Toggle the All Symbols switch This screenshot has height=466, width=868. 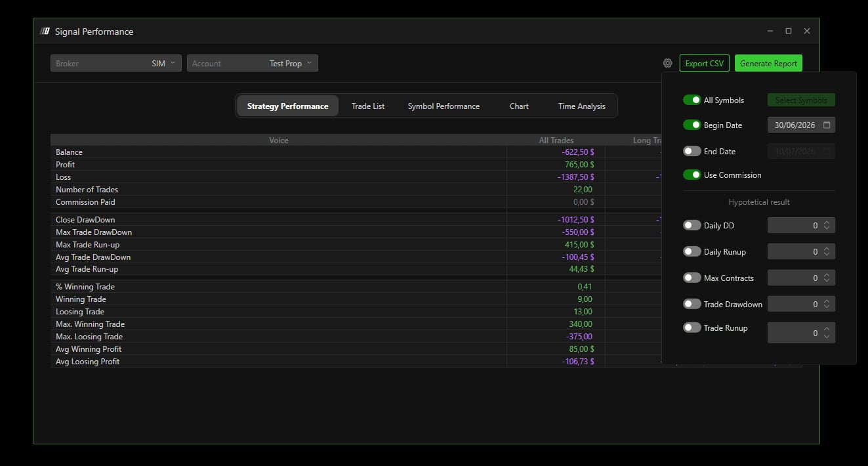coord(692,100)
